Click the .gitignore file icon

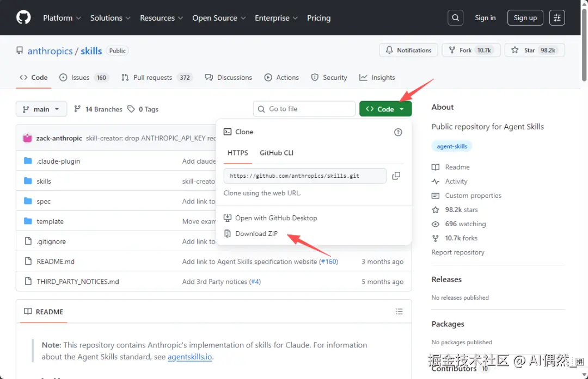click(28, 241)
